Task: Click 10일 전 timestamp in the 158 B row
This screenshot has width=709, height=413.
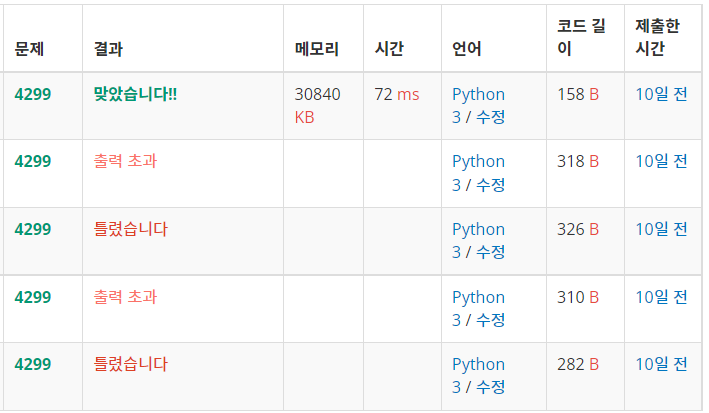Action: pyautogui.click(x=662, y=94)
